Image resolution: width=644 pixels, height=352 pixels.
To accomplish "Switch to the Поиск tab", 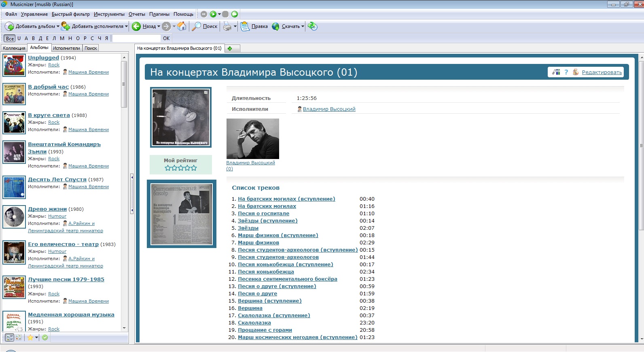I will [91, 48].
